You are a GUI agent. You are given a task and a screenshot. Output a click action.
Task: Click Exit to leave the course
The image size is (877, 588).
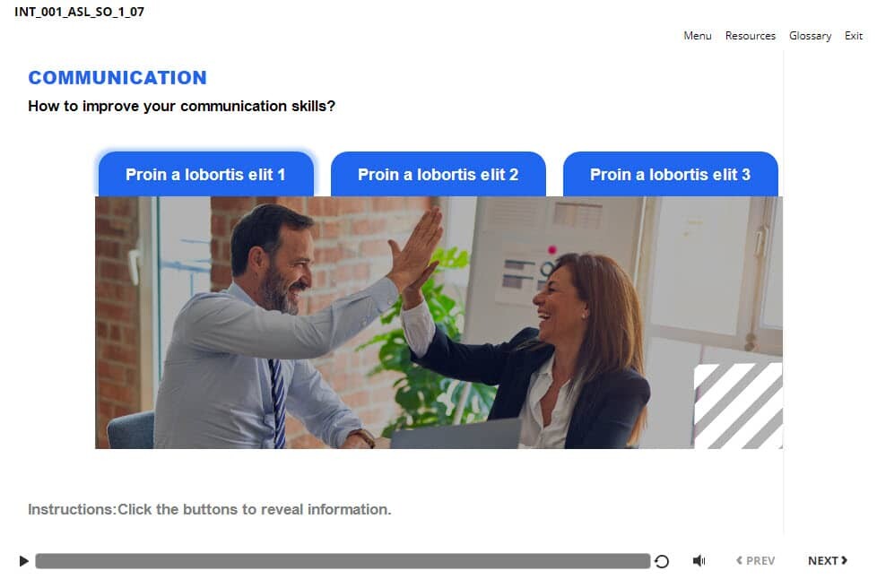(854, 36)
